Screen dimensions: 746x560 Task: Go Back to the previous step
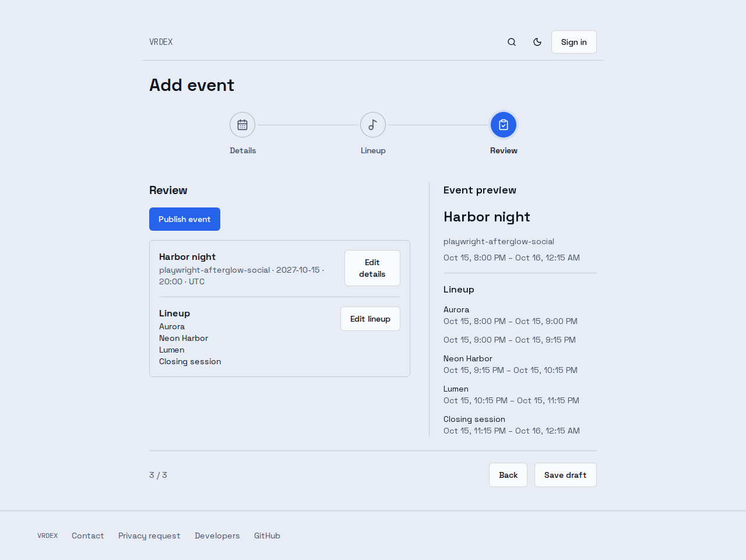[508, 475]
